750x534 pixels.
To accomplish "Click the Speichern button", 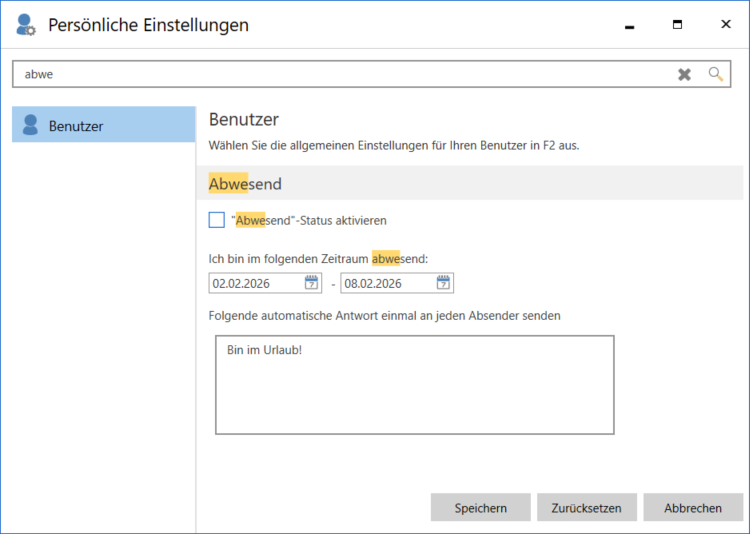I will 480,507.
